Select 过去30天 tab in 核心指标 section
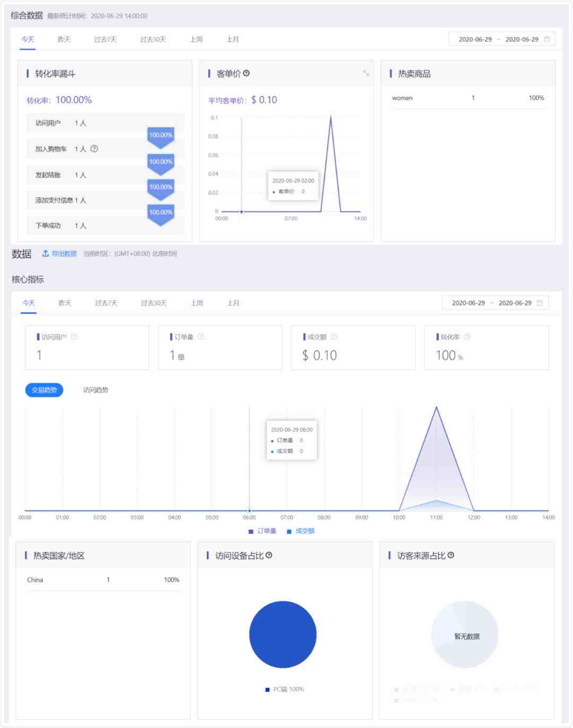Viewport: 573px width, 728px height. [154, 303]
